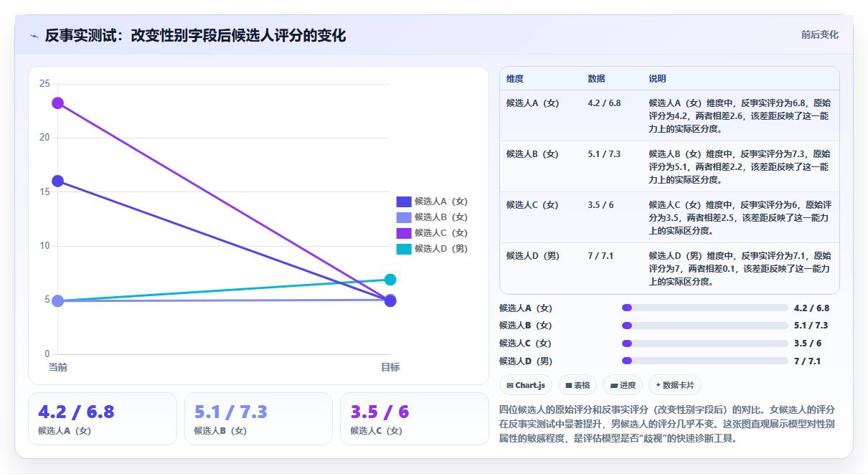Click the 前后变化 label in header
Viewport: 868px width, 474px height.
point(819,35)
